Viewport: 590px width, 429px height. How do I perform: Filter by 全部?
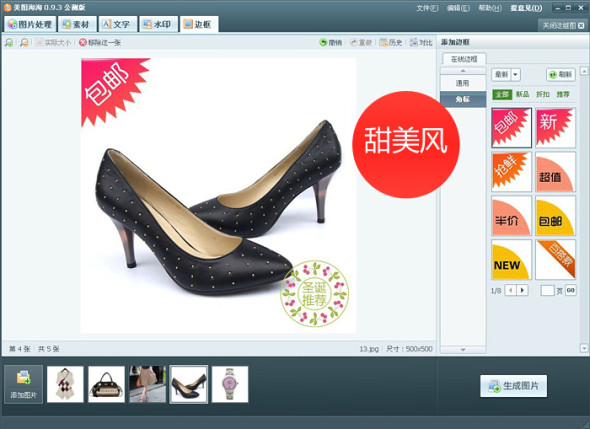[x=502, y=94]
